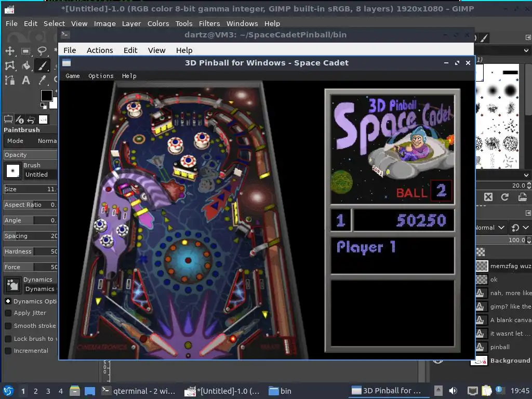
Task: Open the Pinball Help menu
Action: (x=129, y=76)
